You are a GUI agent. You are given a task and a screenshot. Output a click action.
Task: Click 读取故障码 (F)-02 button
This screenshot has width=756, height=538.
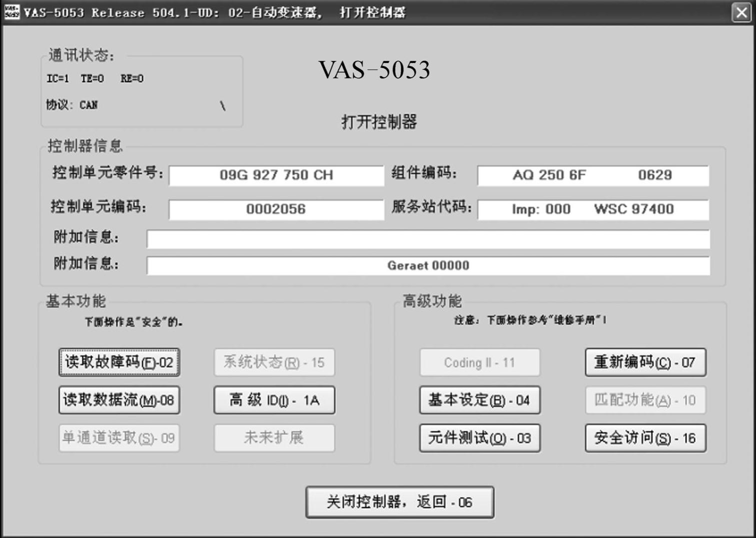(x=119, y=362)
